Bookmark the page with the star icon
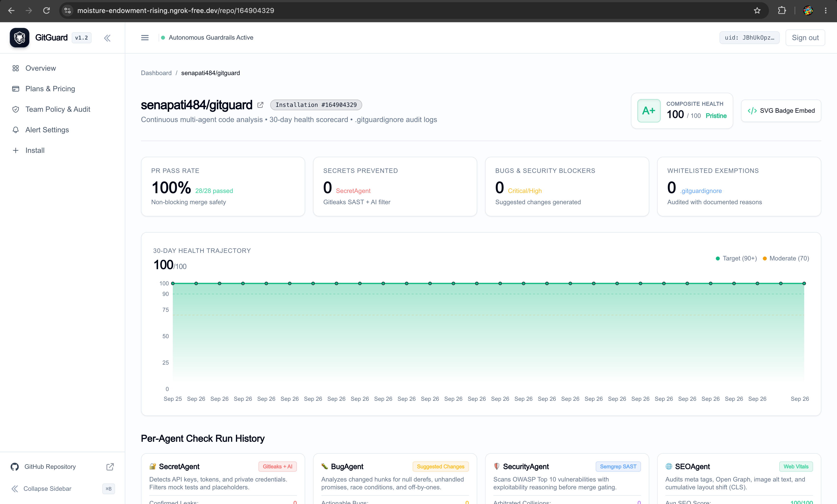The image size is (837, 504). (x=757, y=11)
